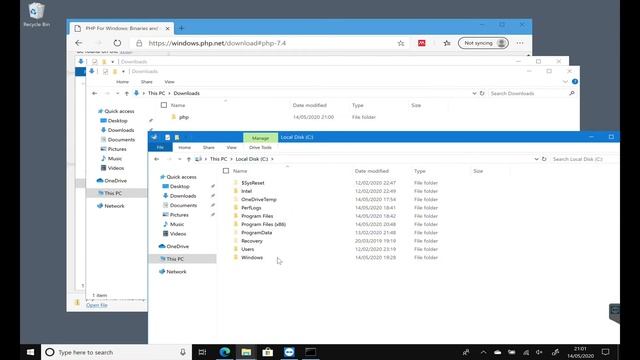Click the Manage contextual tab

pyautogui.click(x=260, y=138)
